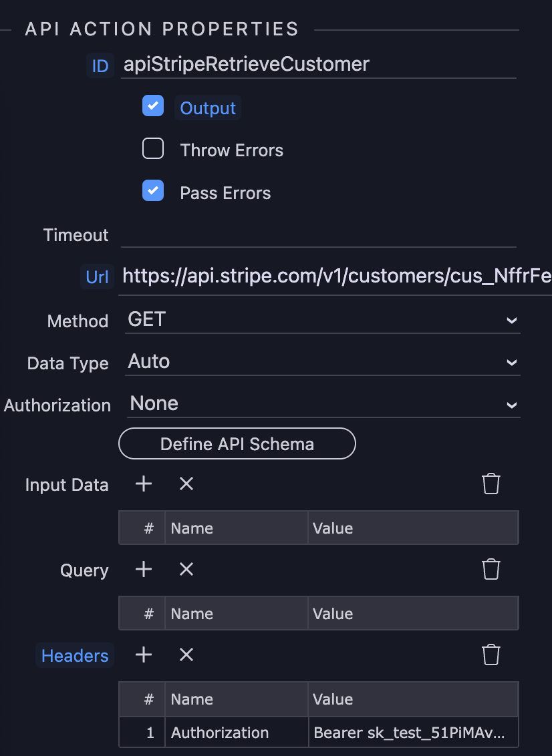This screenshot has height=756, width=552.
Task: Add a new Header row
Action: click(142, 654)
